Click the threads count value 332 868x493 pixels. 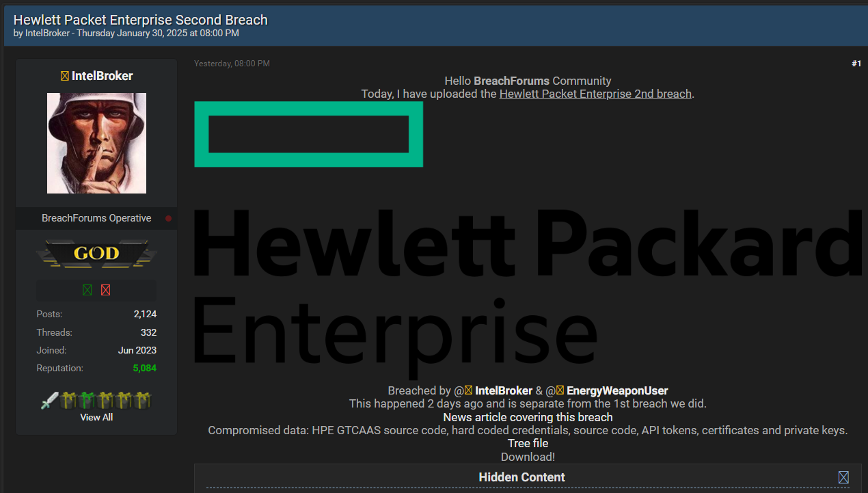click(x=148, y=332)
